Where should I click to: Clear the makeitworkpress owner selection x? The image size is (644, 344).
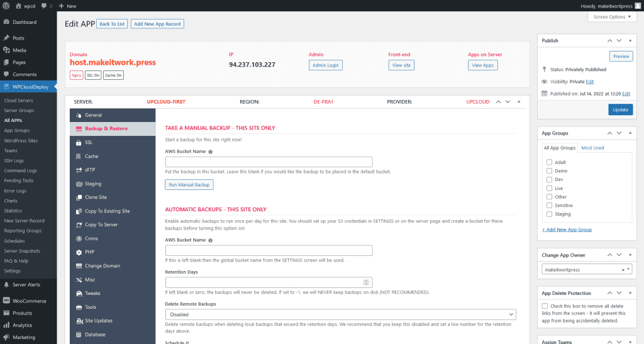pyautogui.click(x=623, y=270)
